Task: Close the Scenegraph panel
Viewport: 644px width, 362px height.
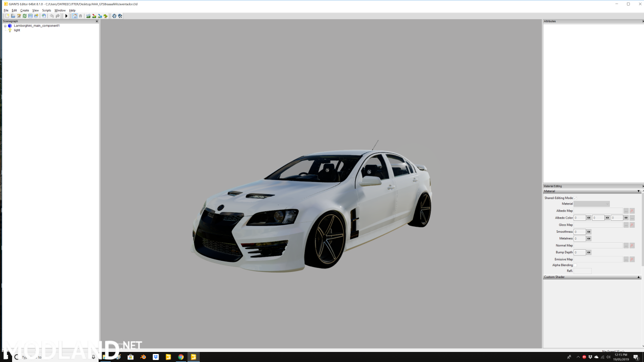Action: pyautogui.click(x=97, y=21)
